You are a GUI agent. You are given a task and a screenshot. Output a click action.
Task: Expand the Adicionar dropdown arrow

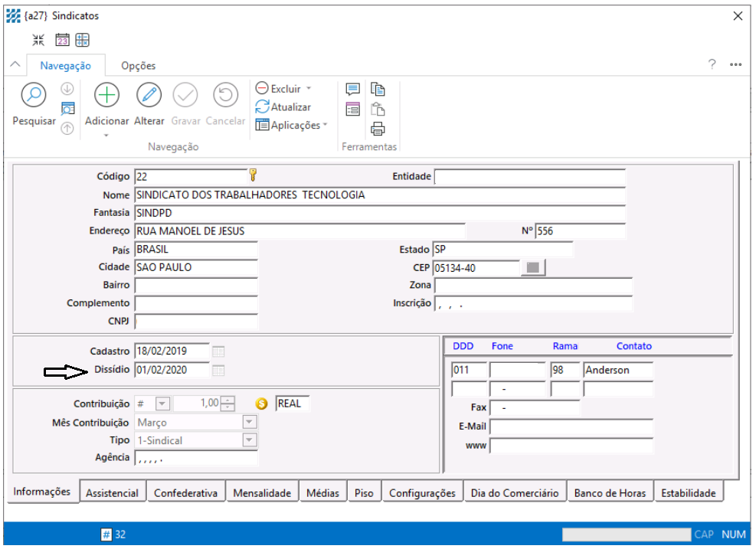[x=106, y=136]
